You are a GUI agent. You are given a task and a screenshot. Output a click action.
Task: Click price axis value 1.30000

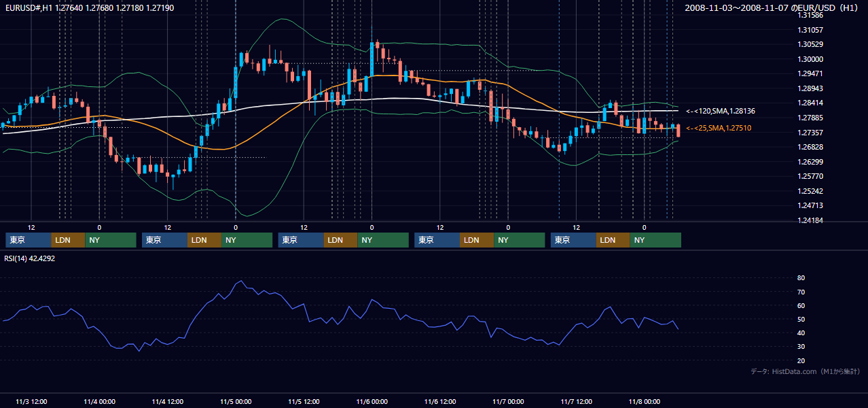click(810, 59)
